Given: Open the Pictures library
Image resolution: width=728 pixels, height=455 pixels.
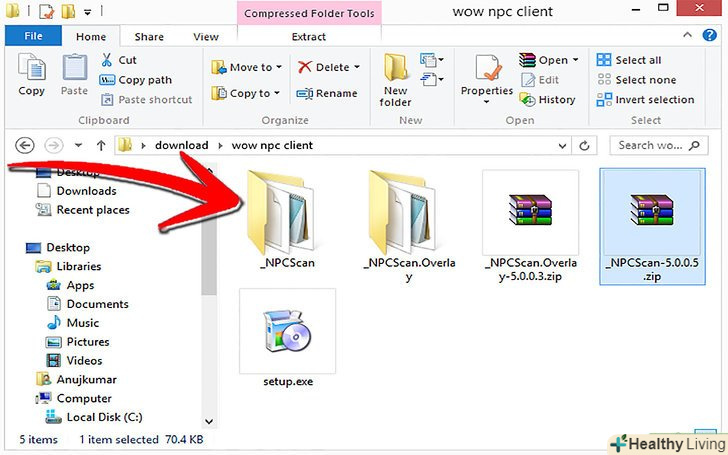Looking at the screenshot, I should pyautogui.click(x=78, y=342).
